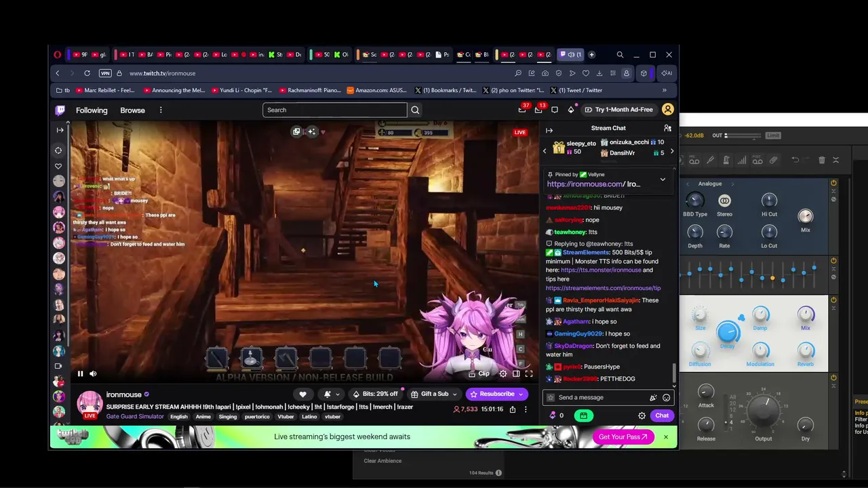Pause the stream video
Viewport: 868px width, 488px height.
(80, 373)
